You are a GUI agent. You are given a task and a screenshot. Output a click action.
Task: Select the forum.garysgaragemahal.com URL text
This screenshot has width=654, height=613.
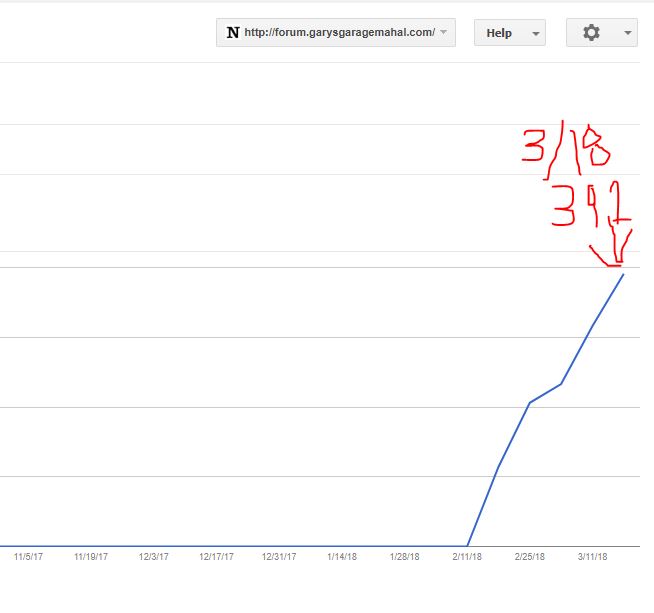[339, 33]
